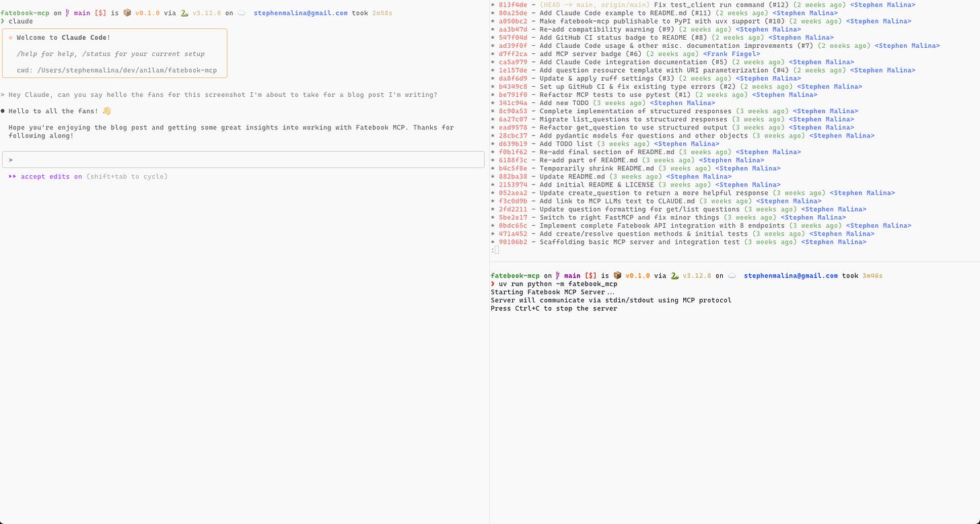Click the orange asterisk beside Welcome to Claude Code
This screenshot has width=980, height=524.
pyautogui.click(x=11, y=38)
